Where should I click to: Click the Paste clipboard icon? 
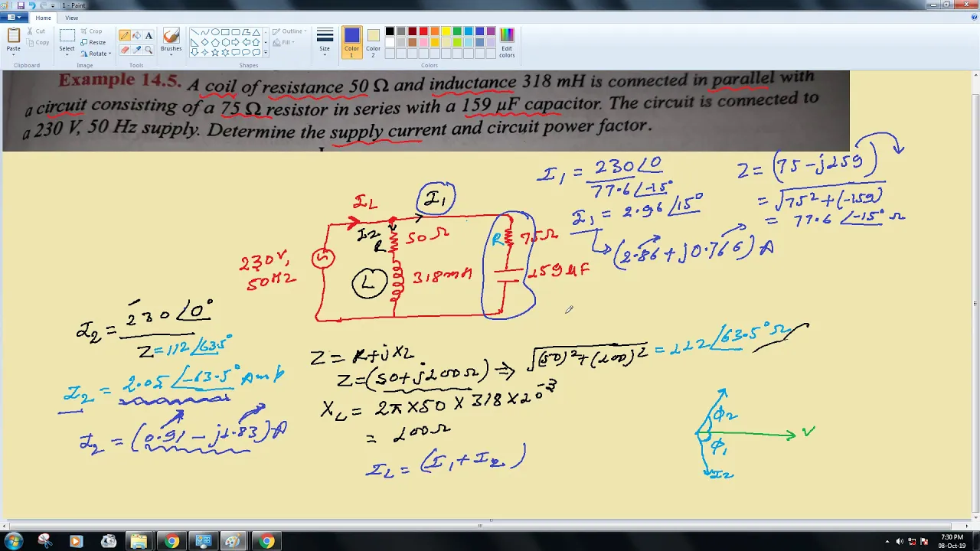pyautogui.click(x=14, y=35)
